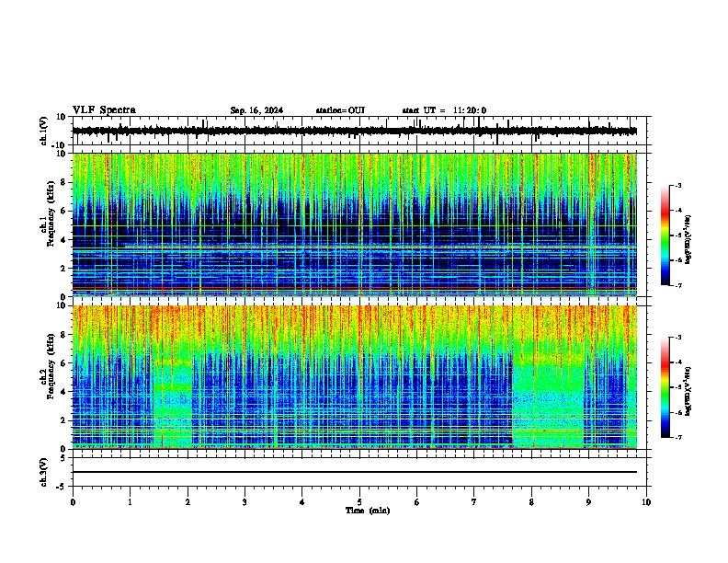Click the '-3' label on ch.1 color scale

677,185
